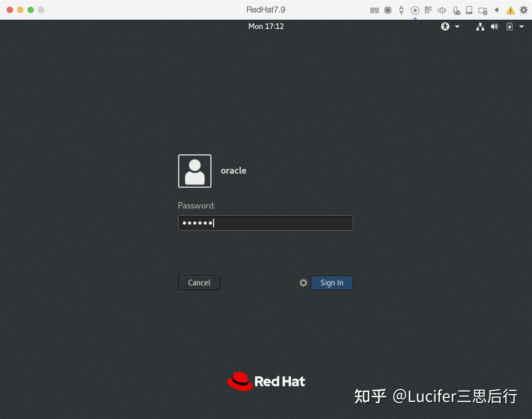Image resolution: width=532 pixels, height=419 pixels.
Task: Open VM configuration gear icon
Action: point(523,10)
